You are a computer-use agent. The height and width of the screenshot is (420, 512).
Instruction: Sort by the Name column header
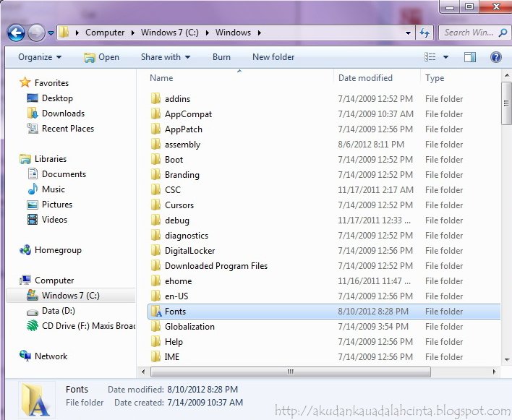(161, 78)
